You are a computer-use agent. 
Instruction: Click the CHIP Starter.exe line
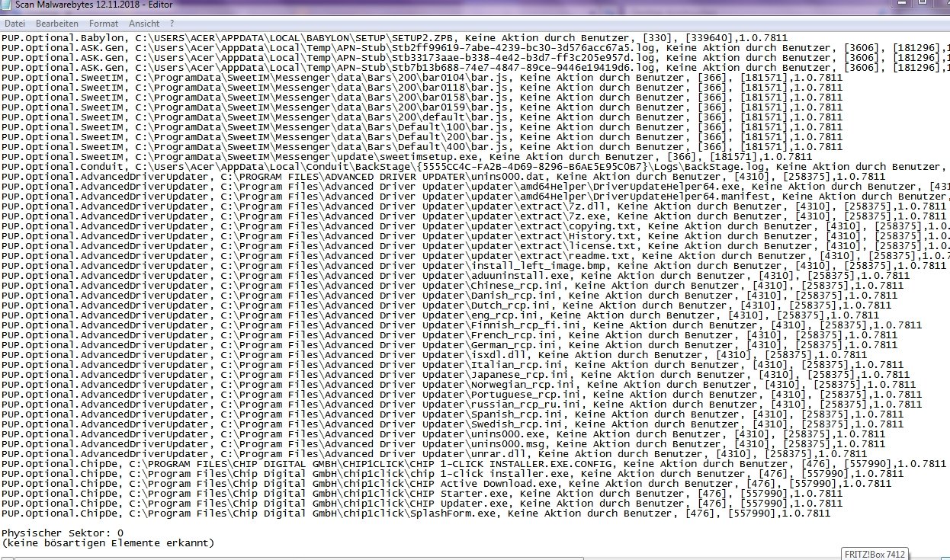(x=422, y=493)
